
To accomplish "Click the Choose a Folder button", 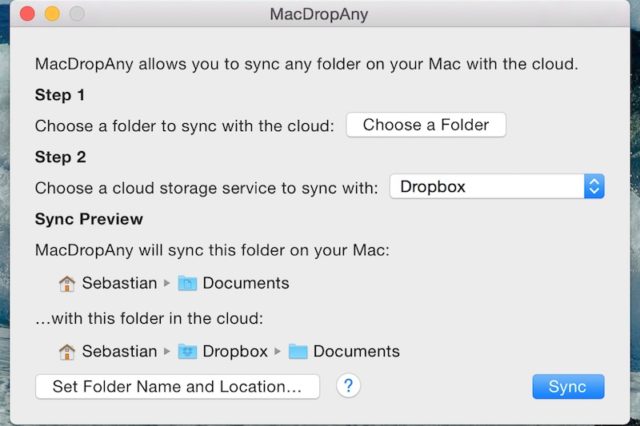I will point(426,125).
